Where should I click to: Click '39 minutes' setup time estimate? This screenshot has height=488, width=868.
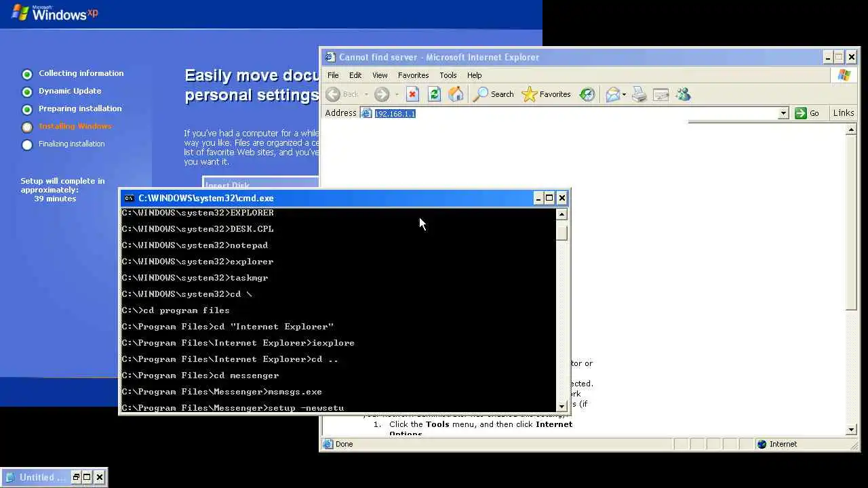pyautogui.click(x=55, y=199)
